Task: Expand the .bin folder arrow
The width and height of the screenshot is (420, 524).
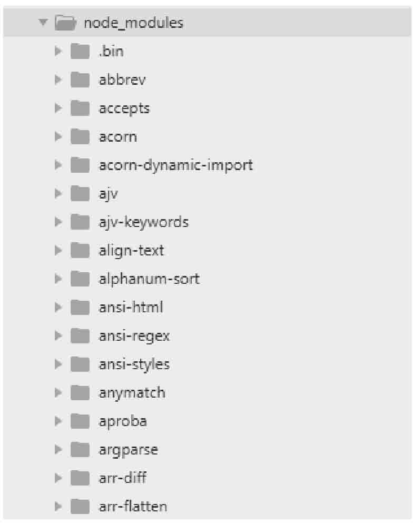Action: point(58,51)
